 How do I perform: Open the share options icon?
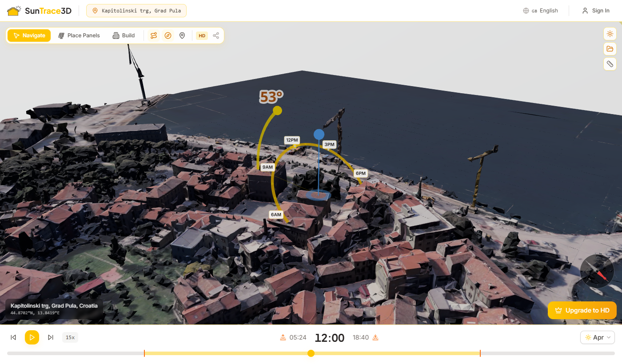[x=216, y=35]
